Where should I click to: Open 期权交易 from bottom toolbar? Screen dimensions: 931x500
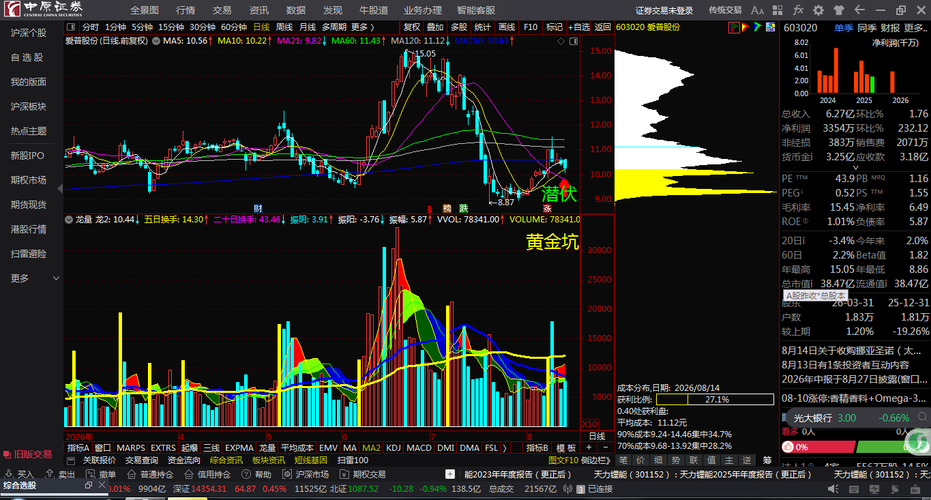(363, 474)
